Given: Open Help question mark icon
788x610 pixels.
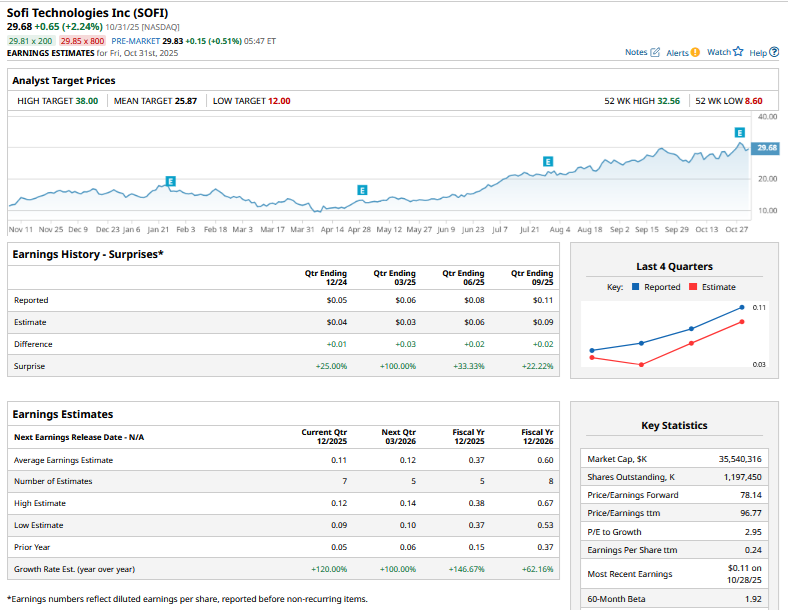Looking at the screenshot, I should (x=774, y=52).
